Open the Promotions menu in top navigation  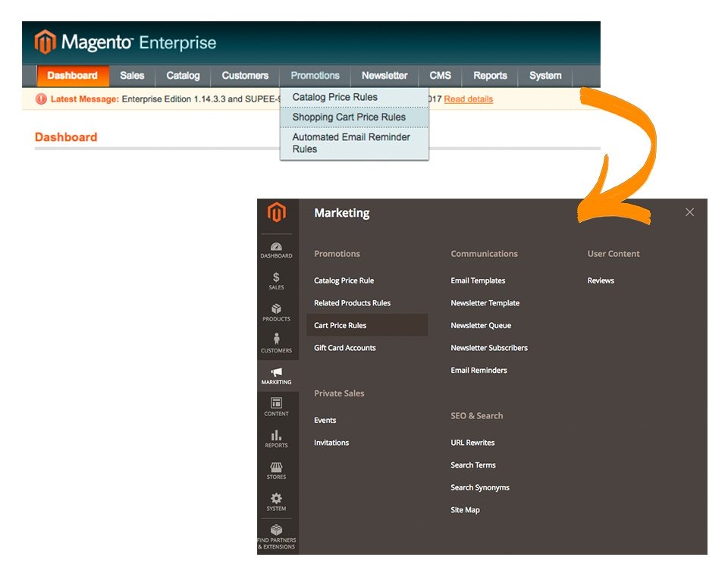coord(315,76)
